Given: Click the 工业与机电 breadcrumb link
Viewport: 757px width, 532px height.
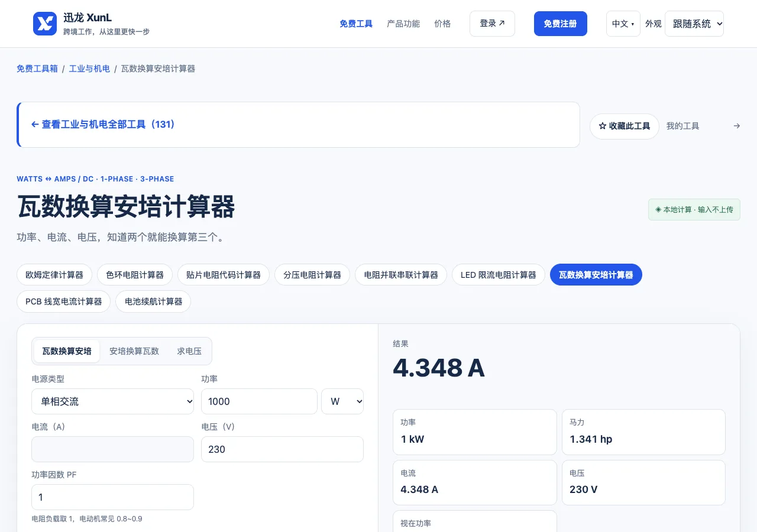Looking at the screenshot, I should [x=89, y=69].
